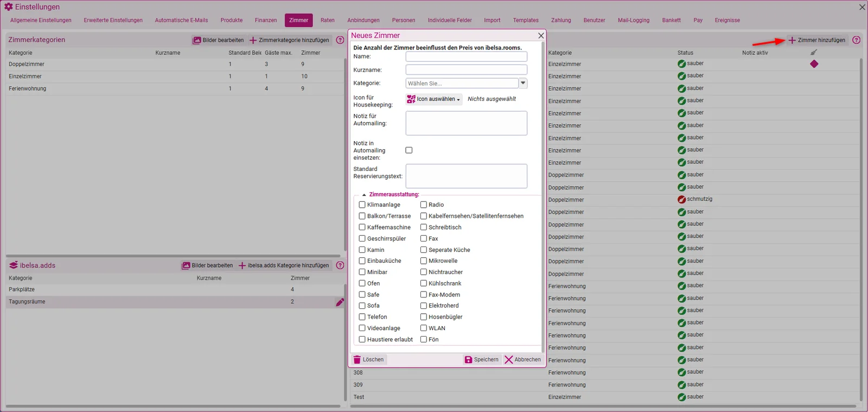Click the broom icon column header
This screenshot has height=412, width=868.
(813, 53)
